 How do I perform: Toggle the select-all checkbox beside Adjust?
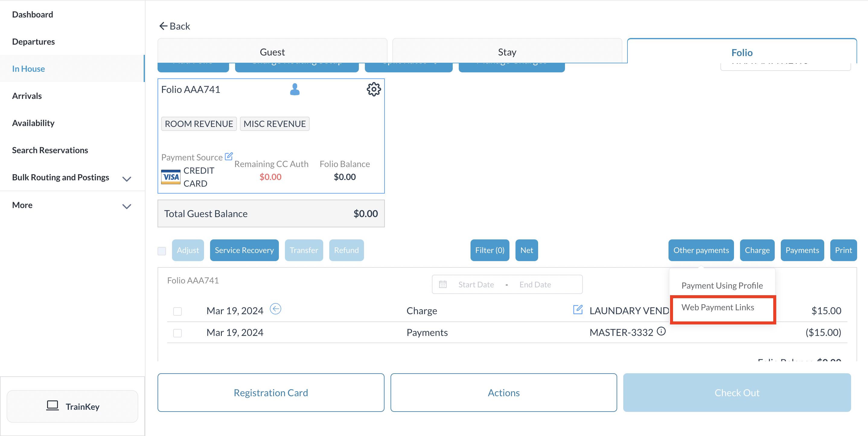pyautogui.click(x=162, y=251)
